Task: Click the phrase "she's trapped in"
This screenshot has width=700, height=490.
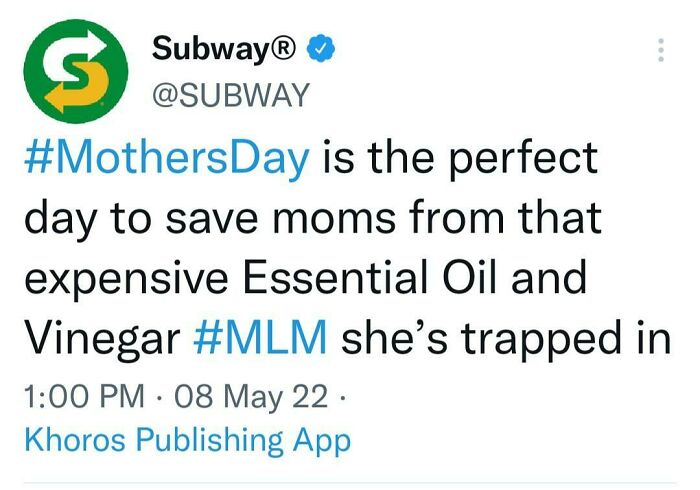Action: click(x=506, y=339)
